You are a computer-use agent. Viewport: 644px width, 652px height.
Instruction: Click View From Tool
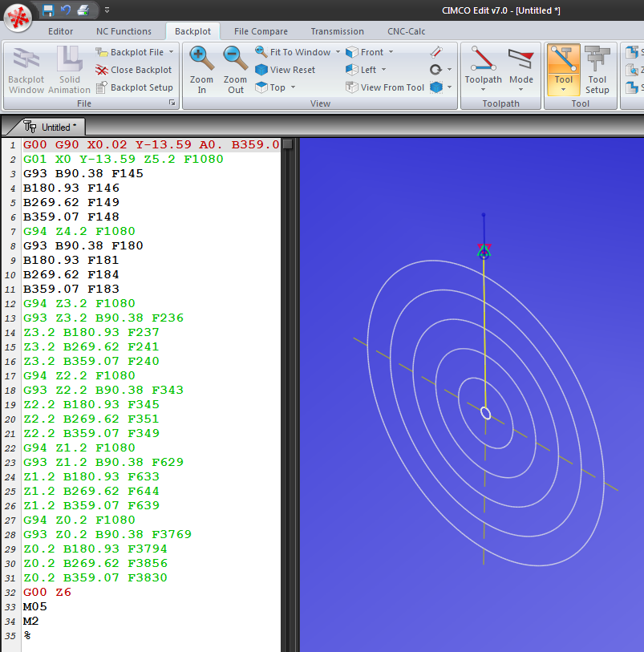(x=385, y=87)
